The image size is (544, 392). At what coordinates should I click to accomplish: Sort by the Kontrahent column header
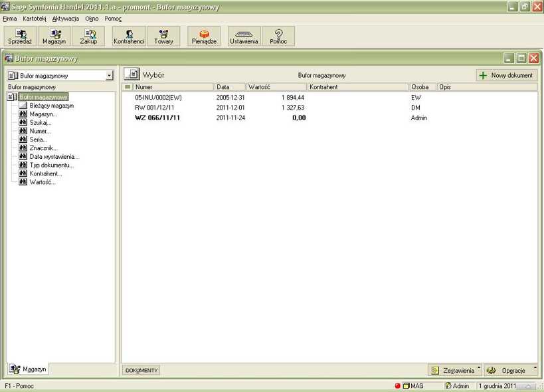[x=358, y=87]
